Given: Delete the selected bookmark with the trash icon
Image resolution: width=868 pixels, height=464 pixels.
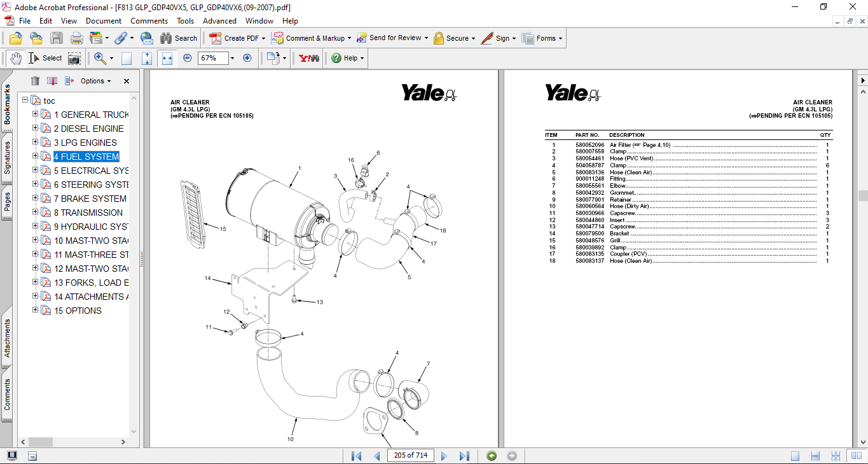Looking at the screenshot, I should [x=35, y=81].
